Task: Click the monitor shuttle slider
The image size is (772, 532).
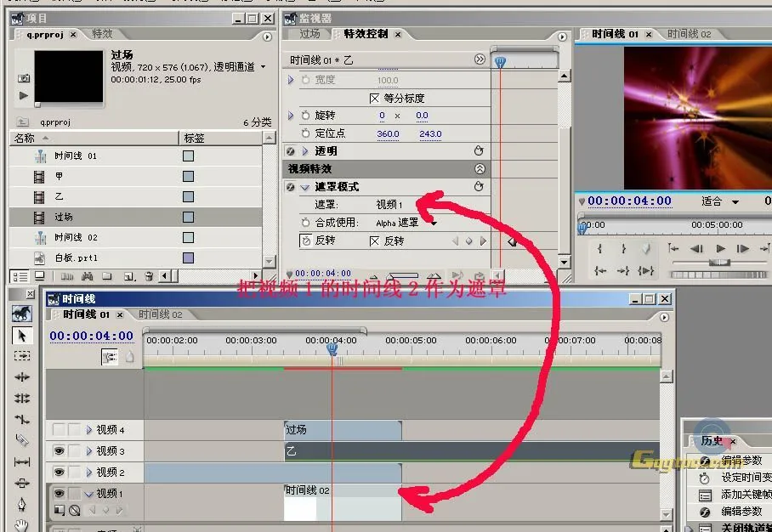Action: [719, 263]
